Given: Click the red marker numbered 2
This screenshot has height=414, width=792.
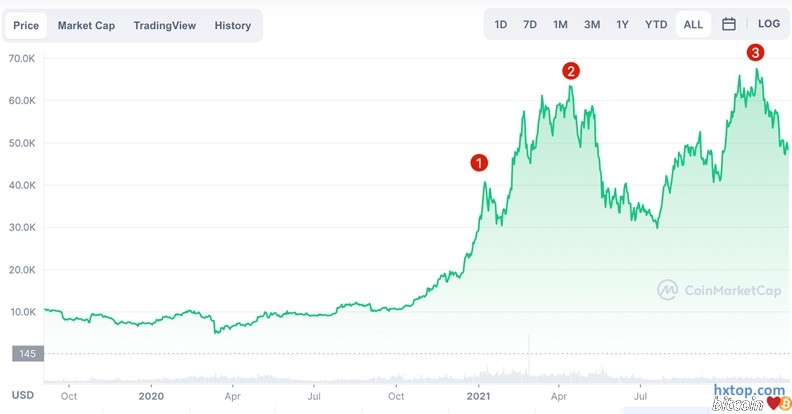Looking at the screenshot, I should [571, 71].
